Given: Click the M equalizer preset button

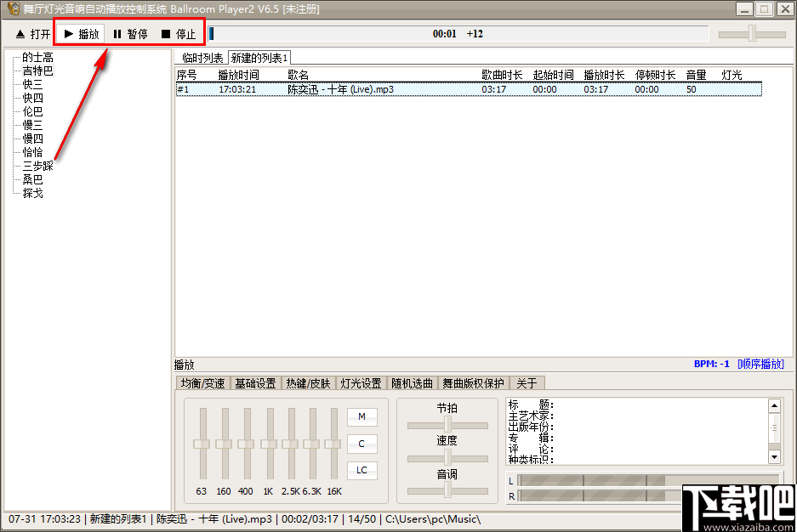Looking at the screenshot, I should [361, 416].
